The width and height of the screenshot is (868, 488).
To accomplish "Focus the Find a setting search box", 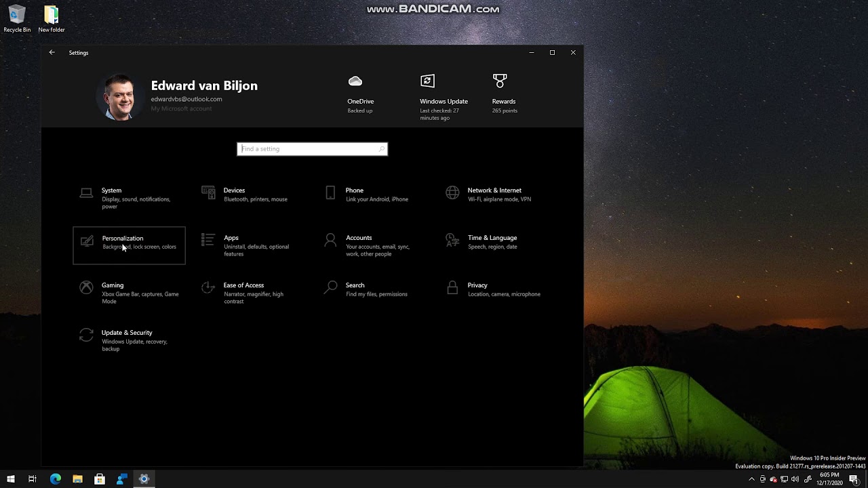I will pos(312,149).
